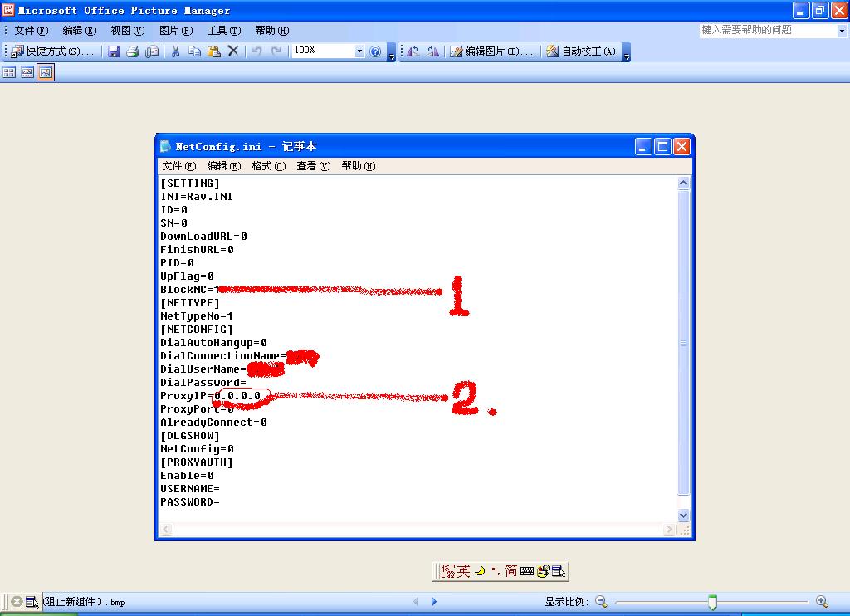
Task: Click the Paste clipboard icon
Action: click(214, 51)
